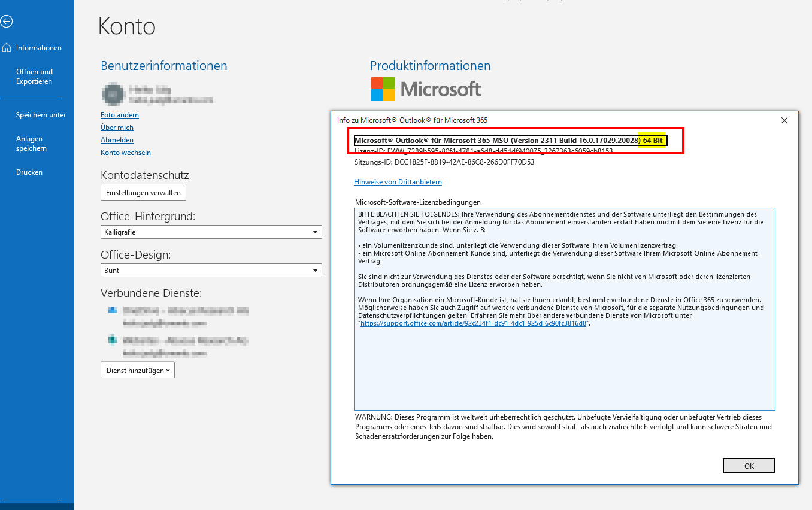The height and width of the screenshot is (510, 812).
Task: Open Hinweise von Drittanbietern link
Action: tap(398, 182)
